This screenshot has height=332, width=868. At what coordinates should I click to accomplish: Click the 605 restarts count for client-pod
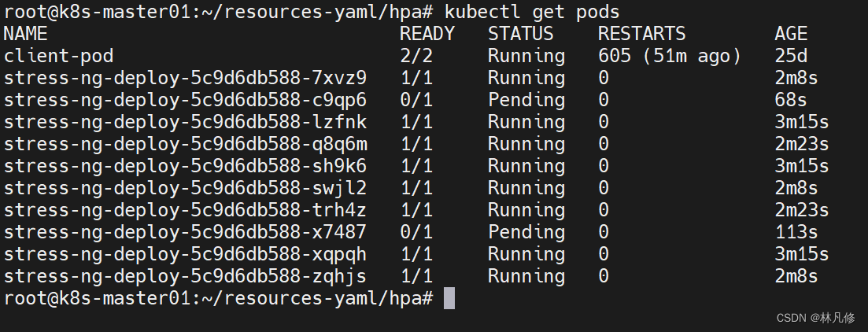[x=614, y=56]
